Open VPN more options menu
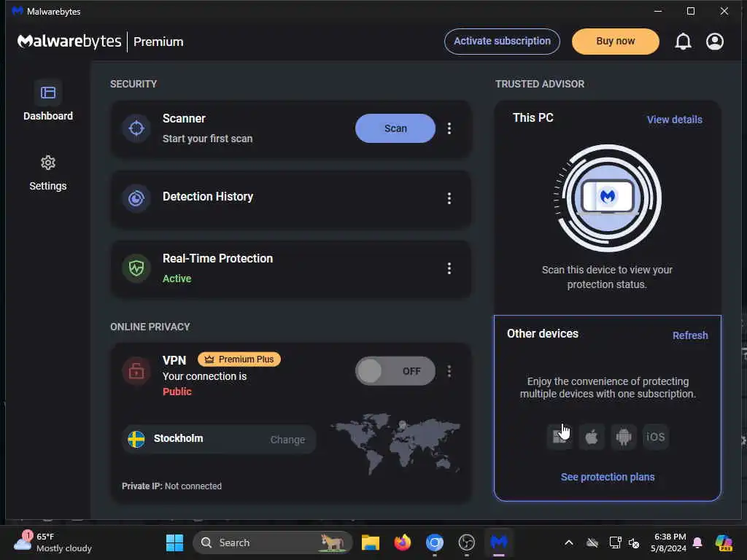 449,370
